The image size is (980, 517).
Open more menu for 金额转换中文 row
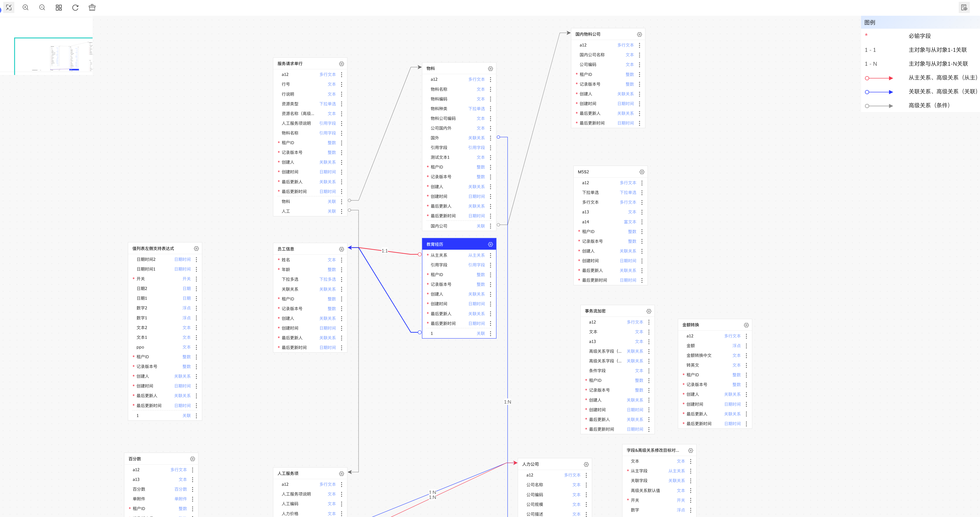(746, 356)
